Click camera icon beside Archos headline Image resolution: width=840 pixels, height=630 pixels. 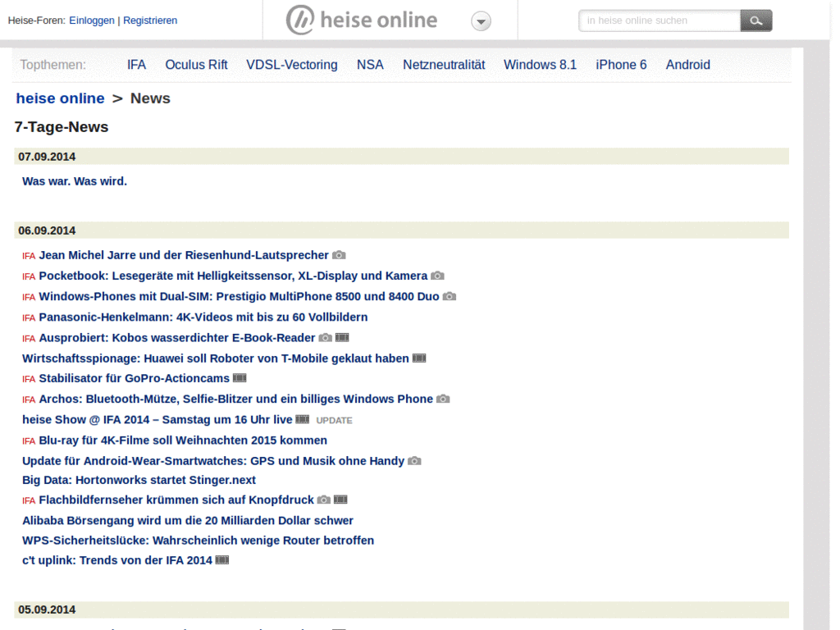[443, 399]
